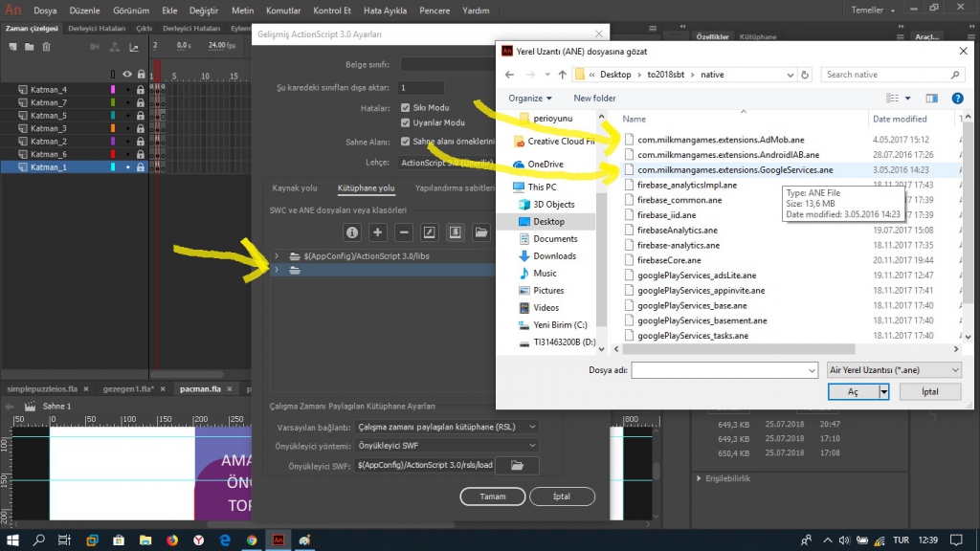Open the Temeller workspace dropdown
The image size is (980, 551).
[873, 10]
